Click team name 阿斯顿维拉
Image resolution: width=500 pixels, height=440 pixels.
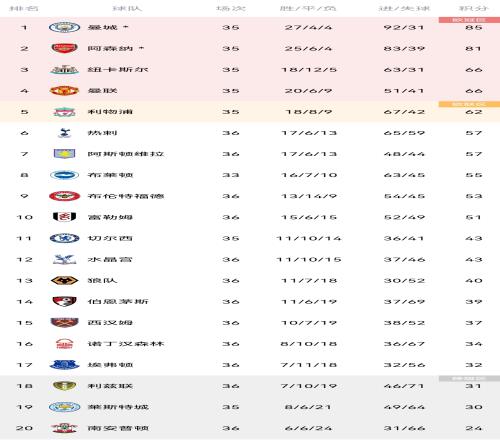126,154
